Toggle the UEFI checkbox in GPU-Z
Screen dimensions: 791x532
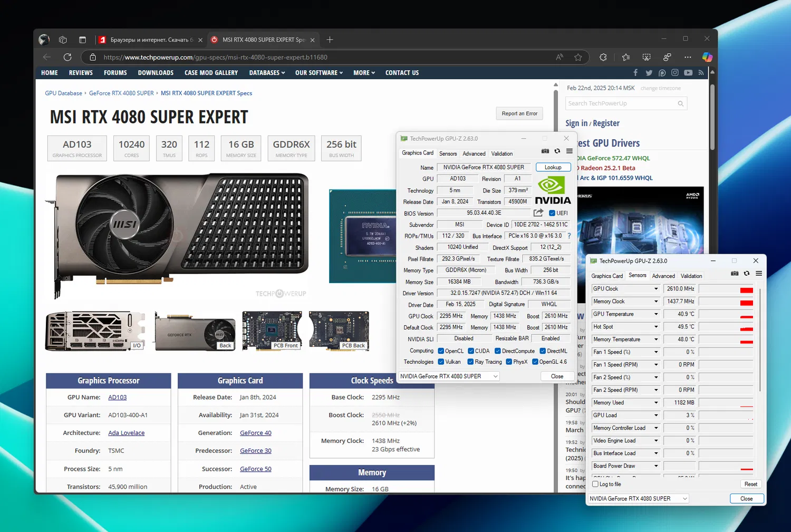pyautogui.click(x=552, y=213)
